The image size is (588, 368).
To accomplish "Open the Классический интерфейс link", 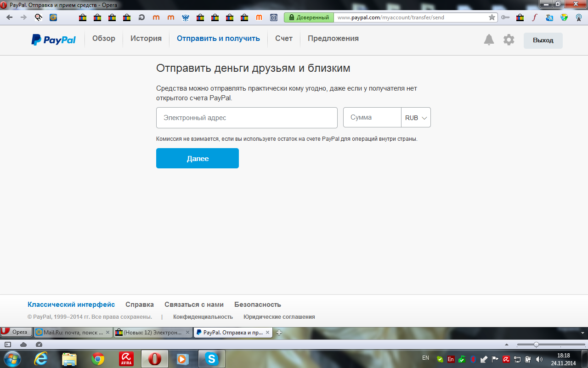I will point(71,305).
